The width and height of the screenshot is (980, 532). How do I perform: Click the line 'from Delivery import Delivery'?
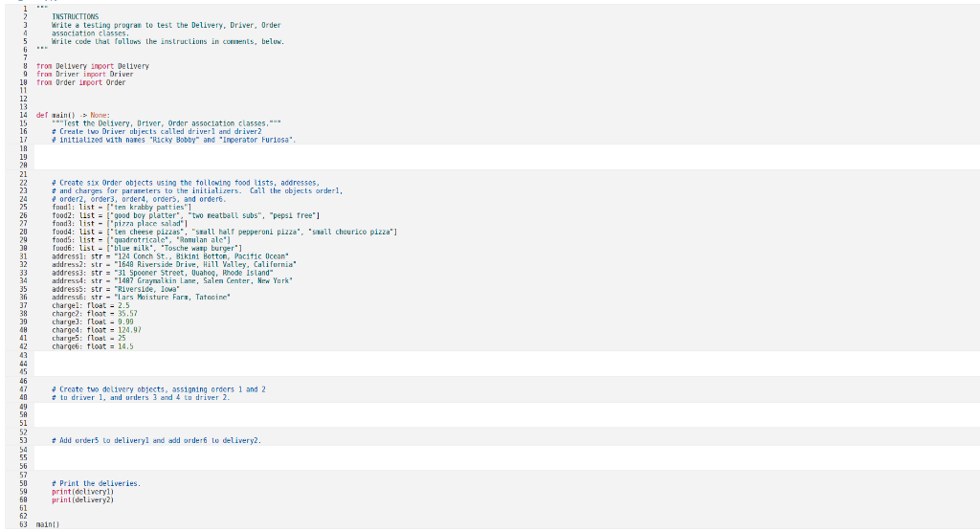click(x=93, y=66)
